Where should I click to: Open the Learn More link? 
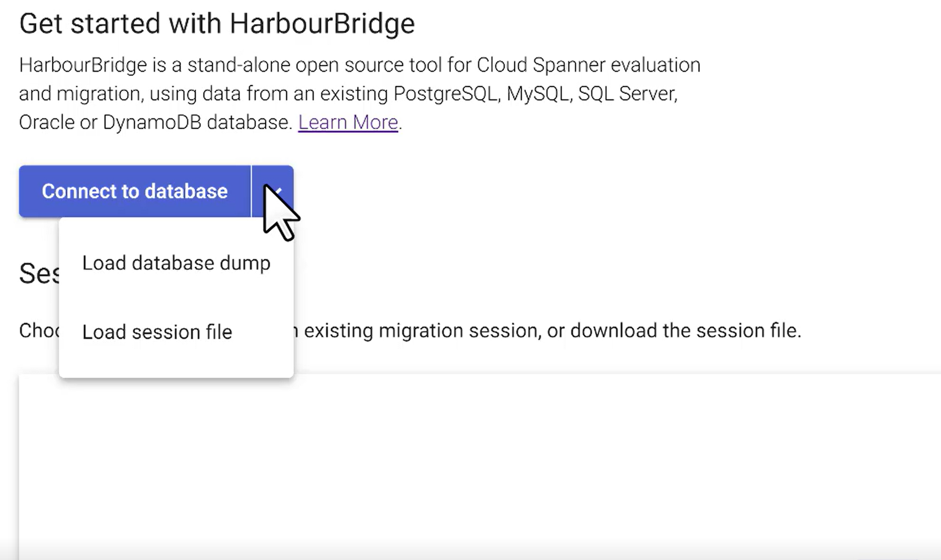click(348, 122)
